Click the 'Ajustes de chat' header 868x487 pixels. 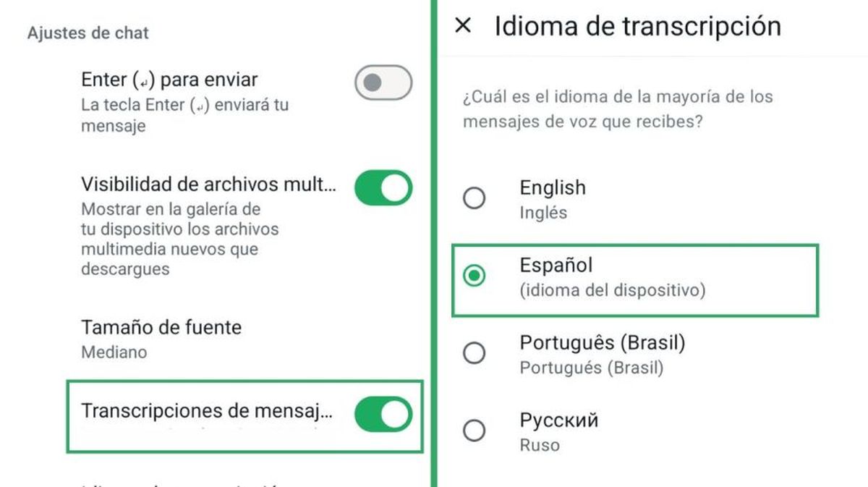pos(88,33)
